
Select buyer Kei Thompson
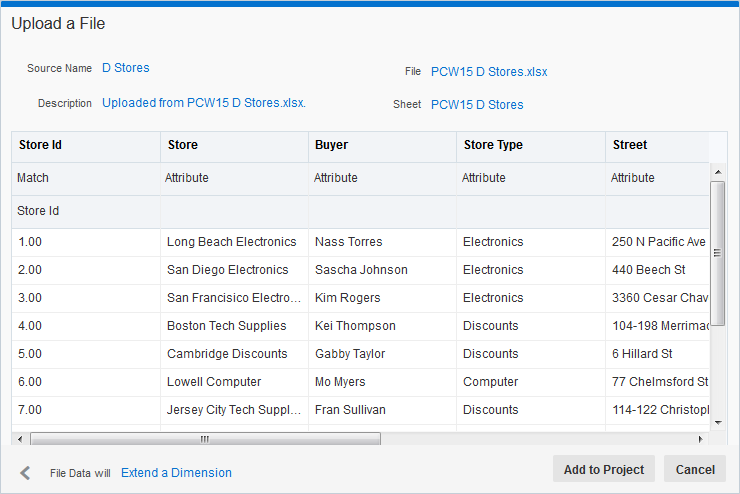[382, 326]
